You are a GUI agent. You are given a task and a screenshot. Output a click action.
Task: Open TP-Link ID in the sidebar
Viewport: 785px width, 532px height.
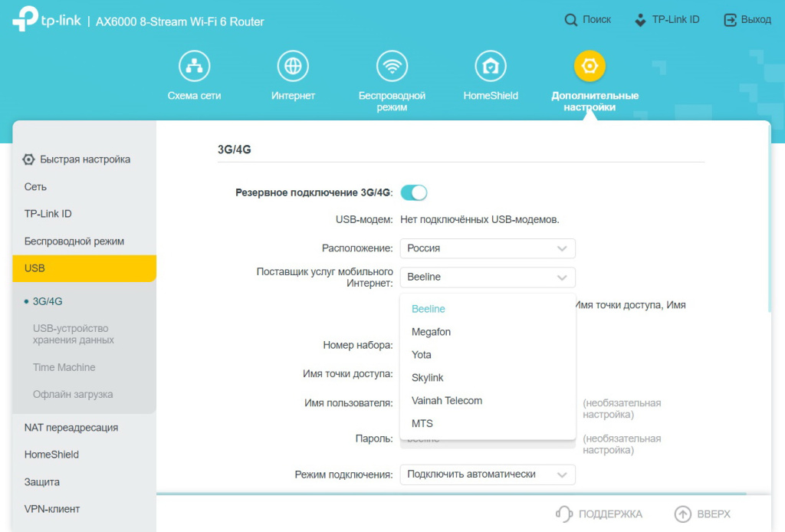[84, 214]
